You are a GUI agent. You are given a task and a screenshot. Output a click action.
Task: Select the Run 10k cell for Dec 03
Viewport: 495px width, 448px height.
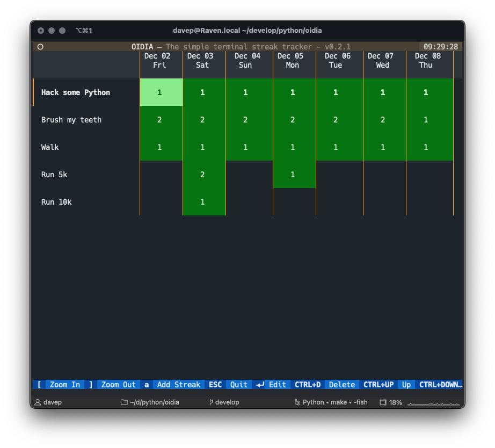pyautogui.click(x=202, y=202)
